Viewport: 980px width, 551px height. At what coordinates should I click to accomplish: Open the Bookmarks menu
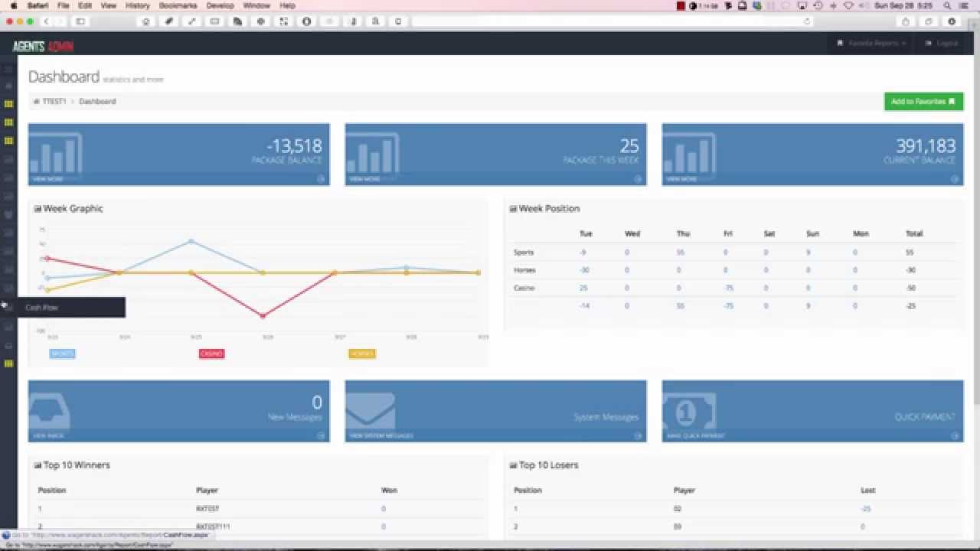coord(178,5)
